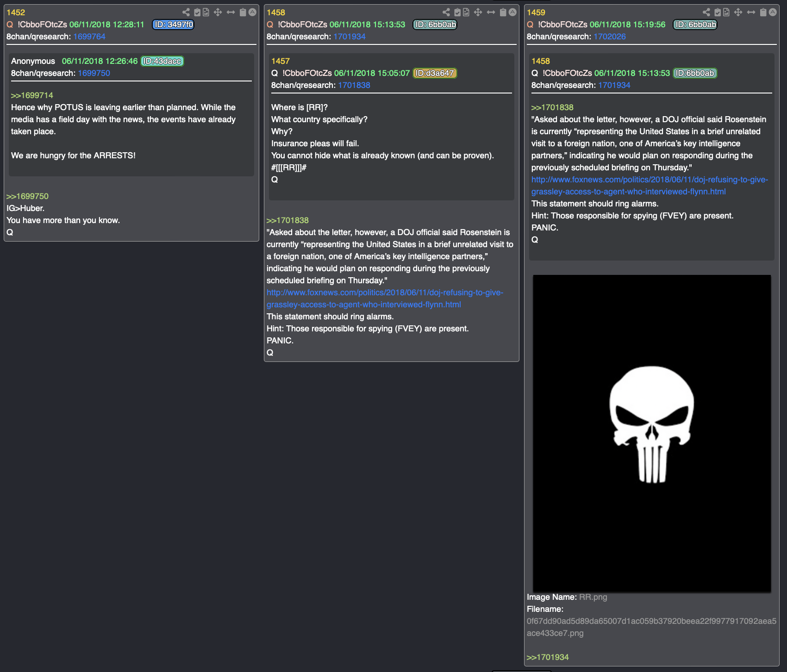Collapse post 1458 card with circle arrow
Image resolution: width=787 pixels, height=672 pixels.
point(512,12)
